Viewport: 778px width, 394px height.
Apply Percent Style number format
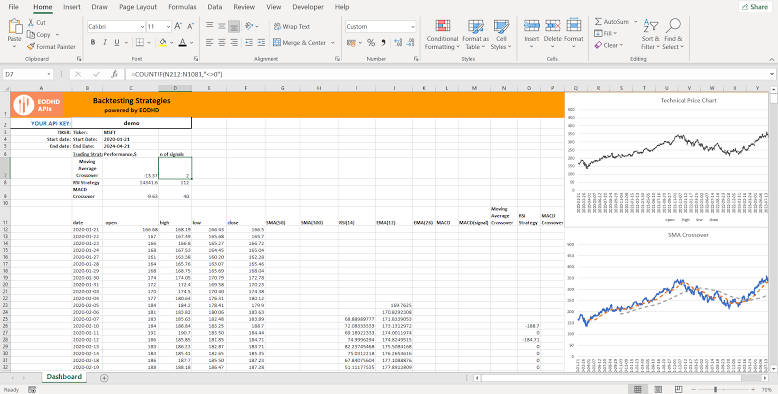click(371, 43)
